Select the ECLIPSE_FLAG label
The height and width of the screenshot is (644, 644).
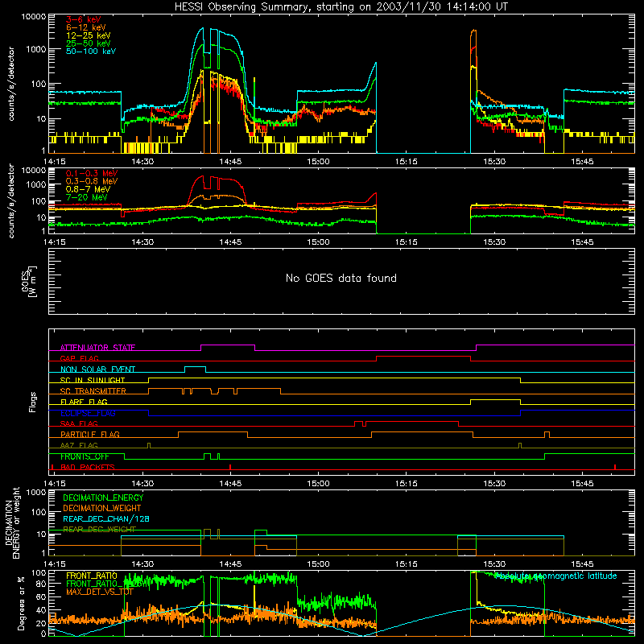(x=88, y=413)
